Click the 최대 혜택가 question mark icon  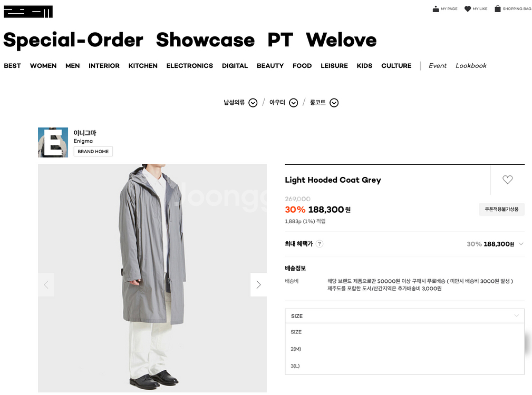click(320, 244)
